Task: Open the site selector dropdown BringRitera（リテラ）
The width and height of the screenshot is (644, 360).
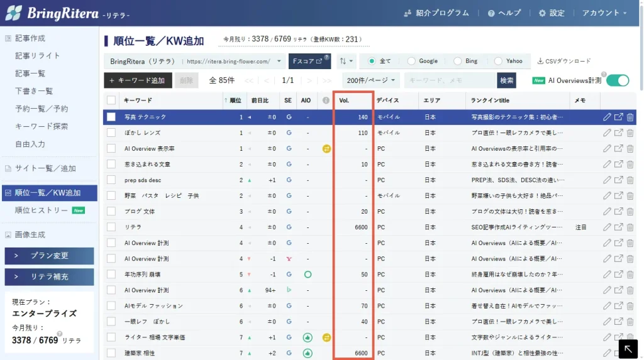Action: click(195, 62)
